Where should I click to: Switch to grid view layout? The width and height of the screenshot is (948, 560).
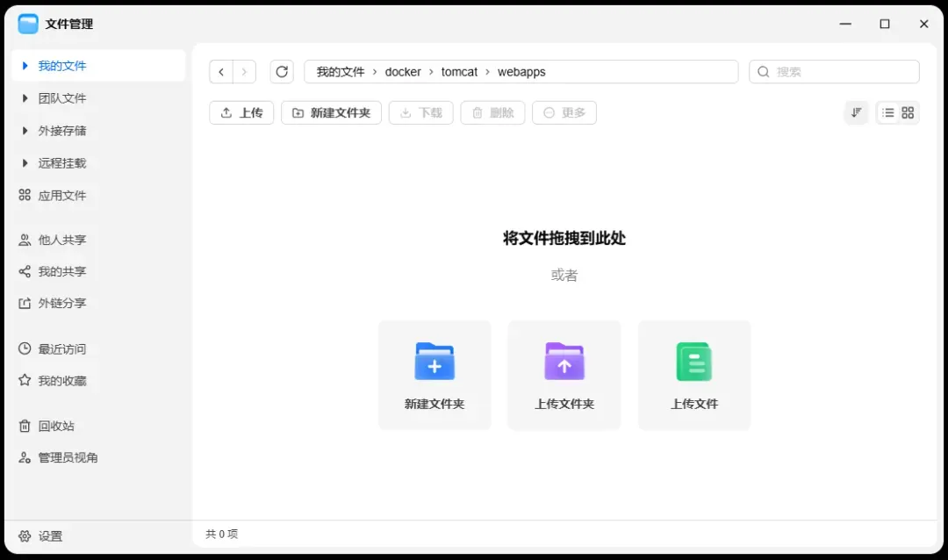click(x=908, y=112)
